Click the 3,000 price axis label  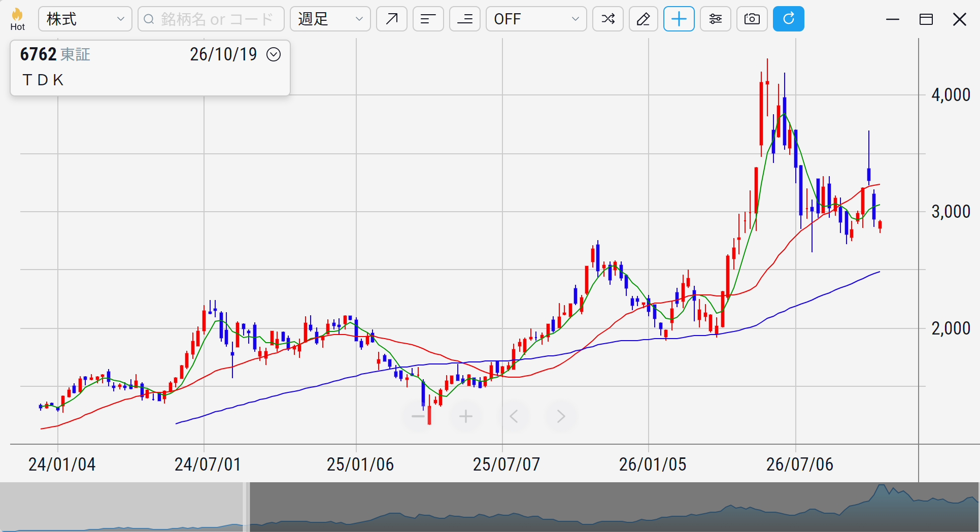coord(951,212)
